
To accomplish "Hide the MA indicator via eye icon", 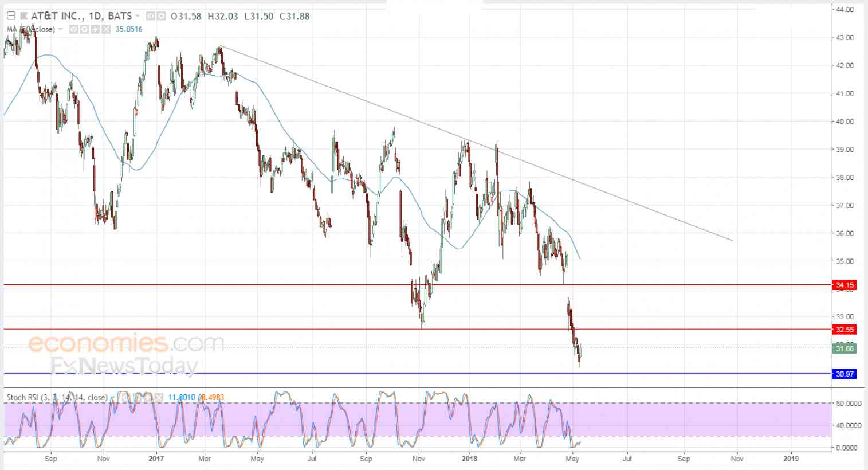I will [x=74, y=29].
